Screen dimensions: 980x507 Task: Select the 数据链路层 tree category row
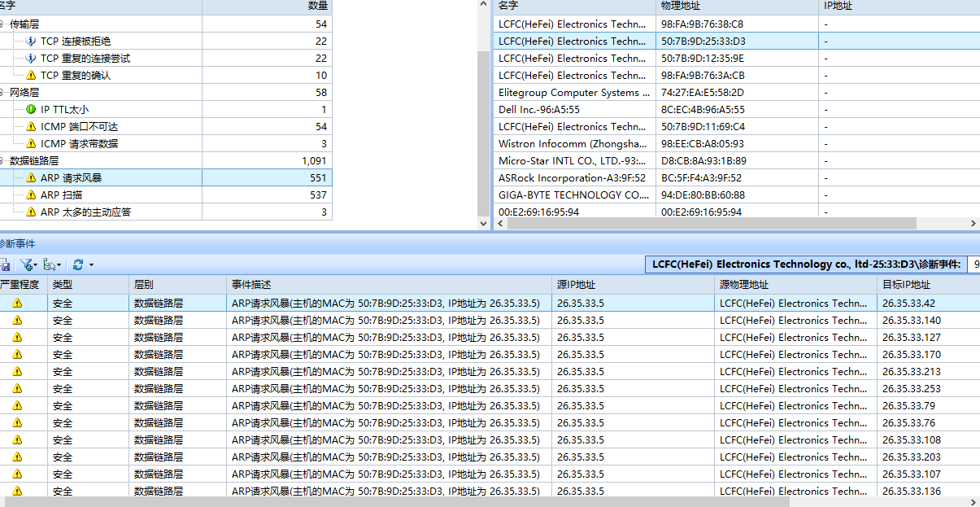pyautogui.click(x=166, y=160)
